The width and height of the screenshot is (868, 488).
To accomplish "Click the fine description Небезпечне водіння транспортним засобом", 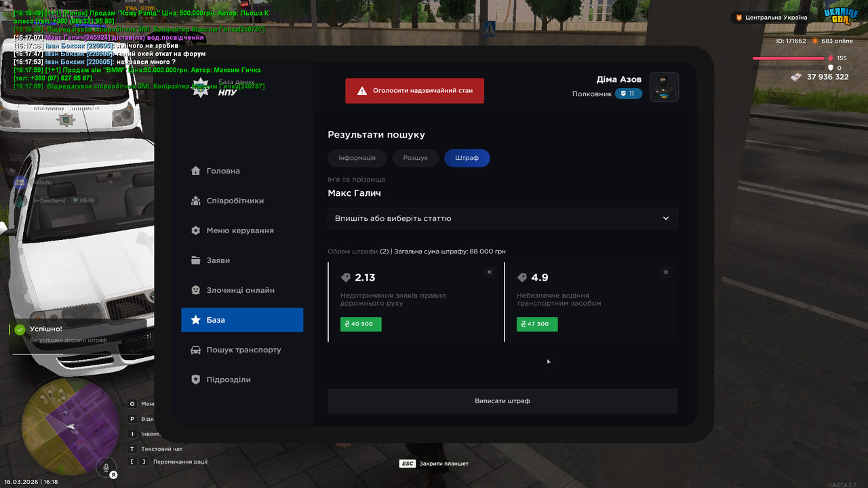I will click(559, 300).
